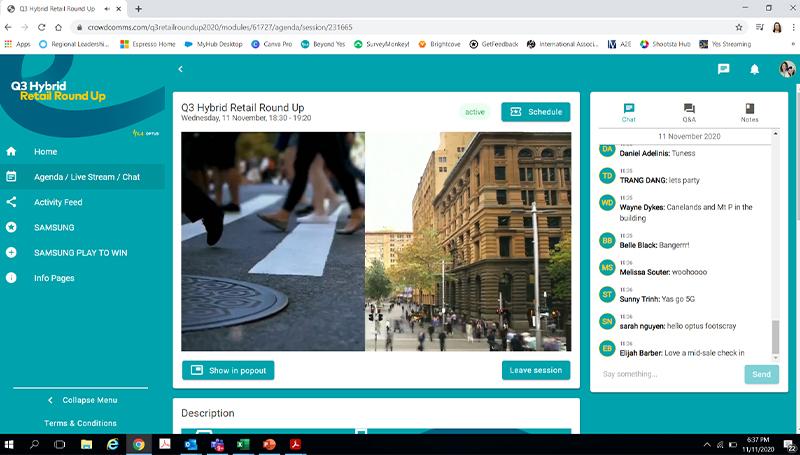Open Excel from taskbar
The height and width of the screenshot is (455, 800).
pyautogui.click(x=243, y=444)
